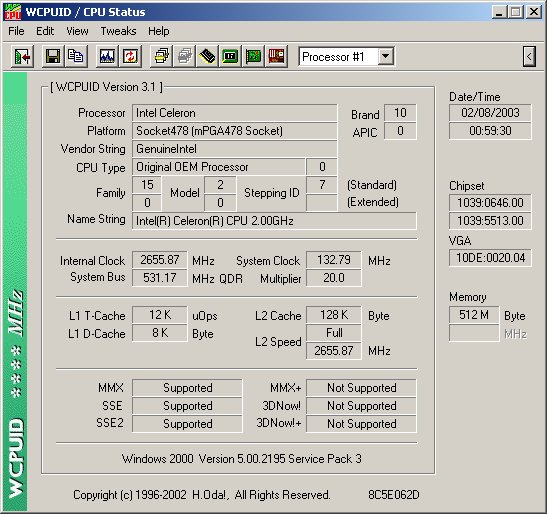The height and width of the screenshot is (514, 547).
Task: Open the Tweaks menu
Action: coord(118,31)
